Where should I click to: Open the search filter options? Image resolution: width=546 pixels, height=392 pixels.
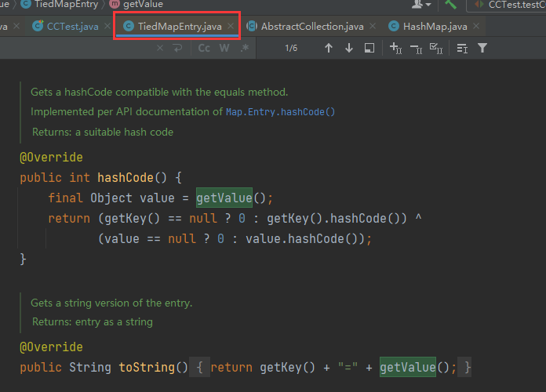pos(482,48)
